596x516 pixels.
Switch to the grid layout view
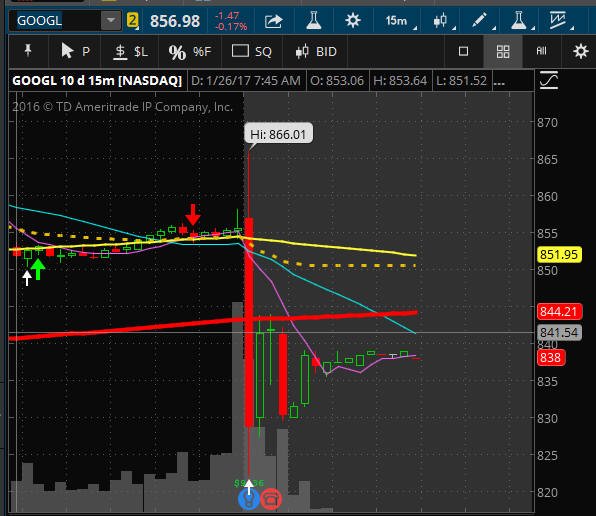[x=503, y=51]
